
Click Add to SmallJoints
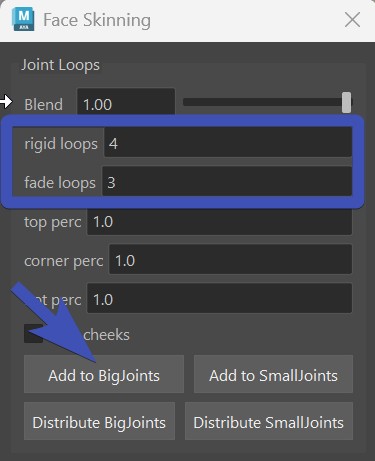pos(273,374)
